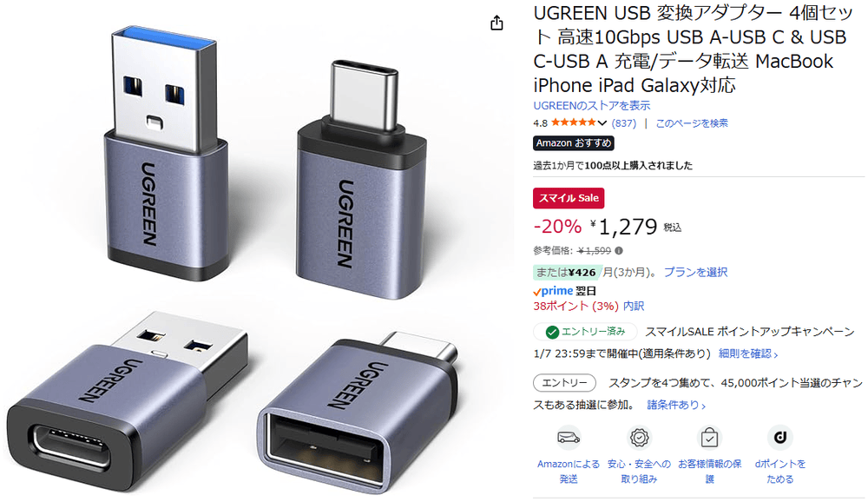868x502 pixels.
Task: Click the d-point icon
Action: [x=780, y=438]
